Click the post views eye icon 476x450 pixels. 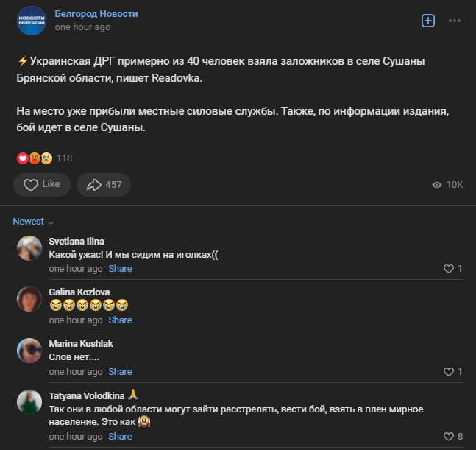click(437, 185)
